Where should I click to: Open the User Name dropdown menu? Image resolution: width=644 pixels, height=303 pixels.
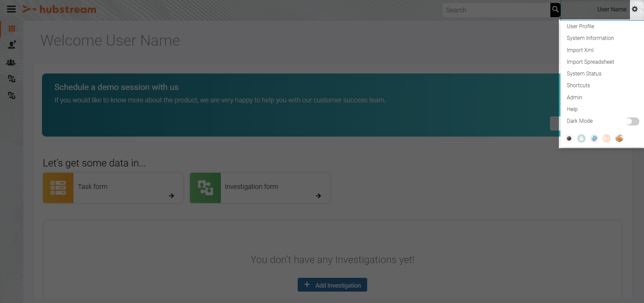point(611,9)
